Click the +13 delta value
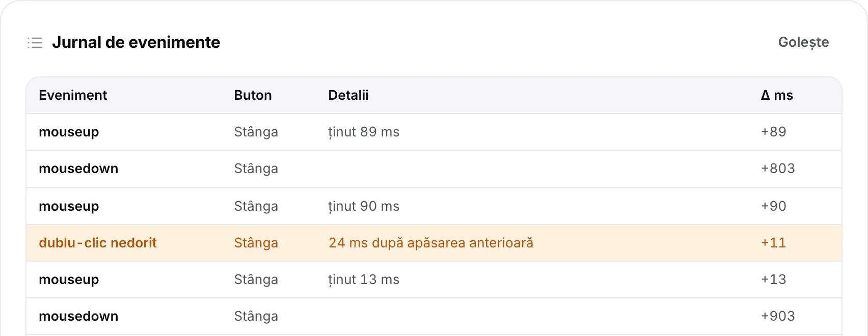This screenshot has width=868, height=336. 773,279
